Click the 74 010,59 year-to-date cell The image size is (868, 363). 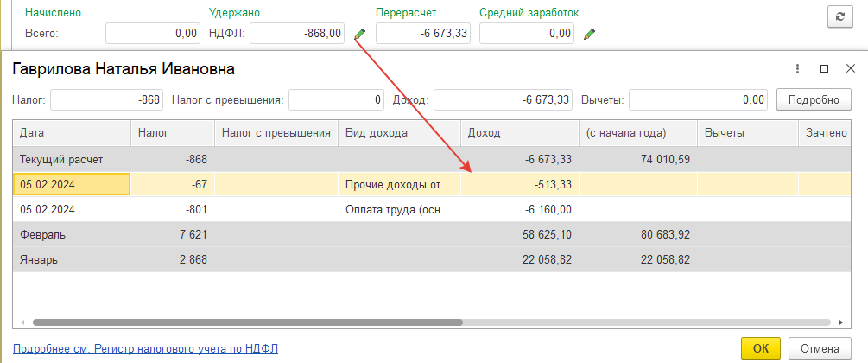[637, 160]
